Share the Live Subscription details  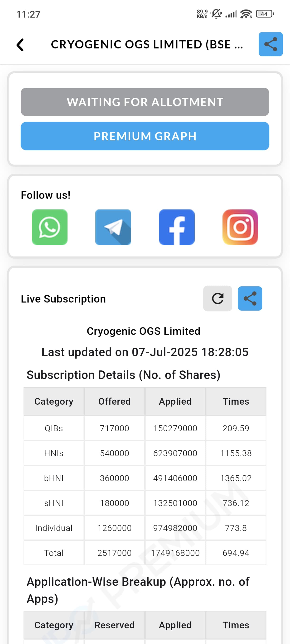point(250,298)
